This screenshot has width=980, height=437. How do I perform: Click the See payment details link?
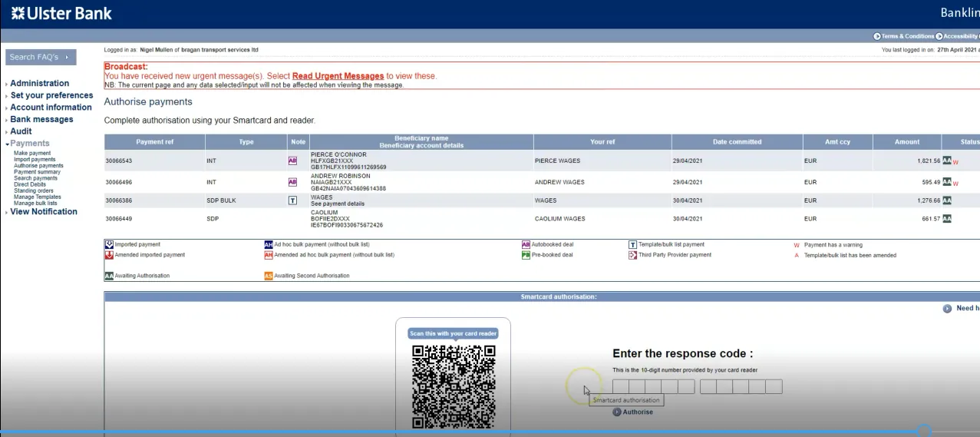[338, 204]
